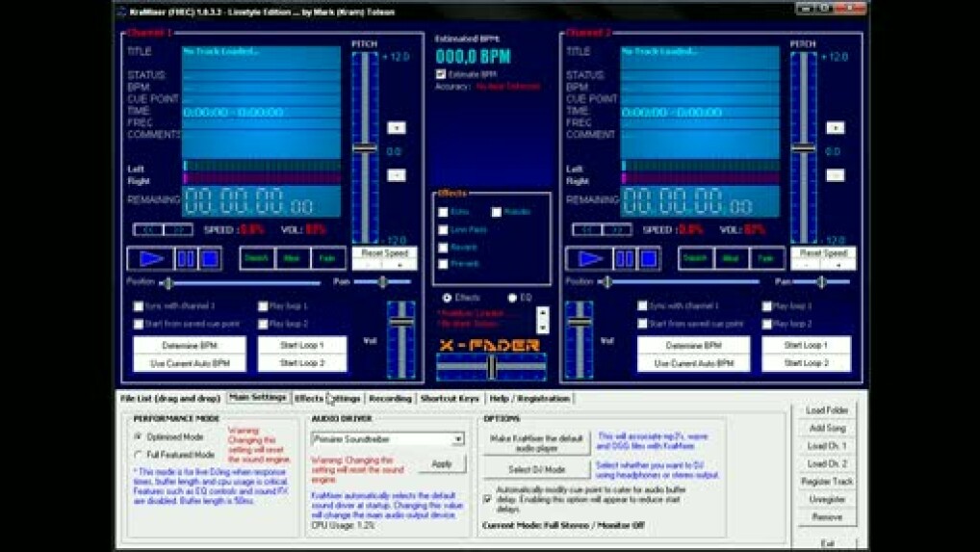Open the audio driver dropdown
Screen dimensions: 980x552
click(x=458, y=438)
